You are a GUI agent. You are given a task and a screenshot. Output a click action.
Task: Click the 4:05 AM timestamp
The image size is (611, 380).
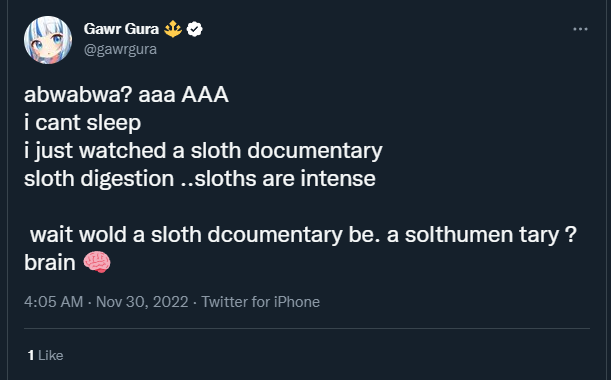(x=53, y=302)
